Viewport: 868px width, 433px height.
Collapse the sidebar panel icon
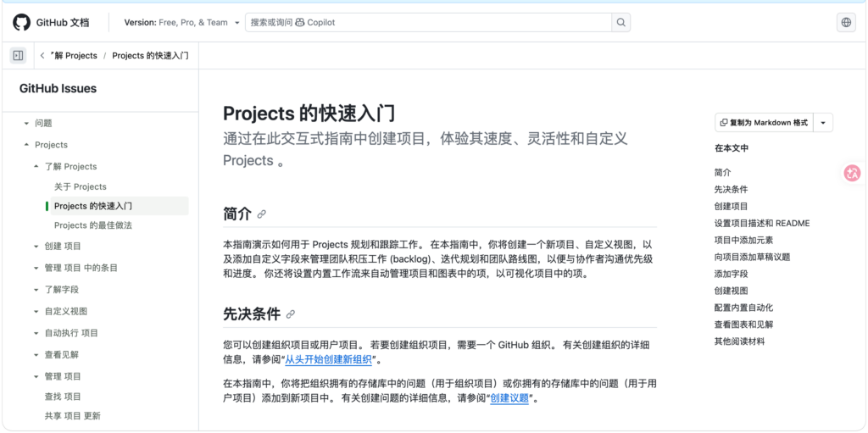click(18, 55)
